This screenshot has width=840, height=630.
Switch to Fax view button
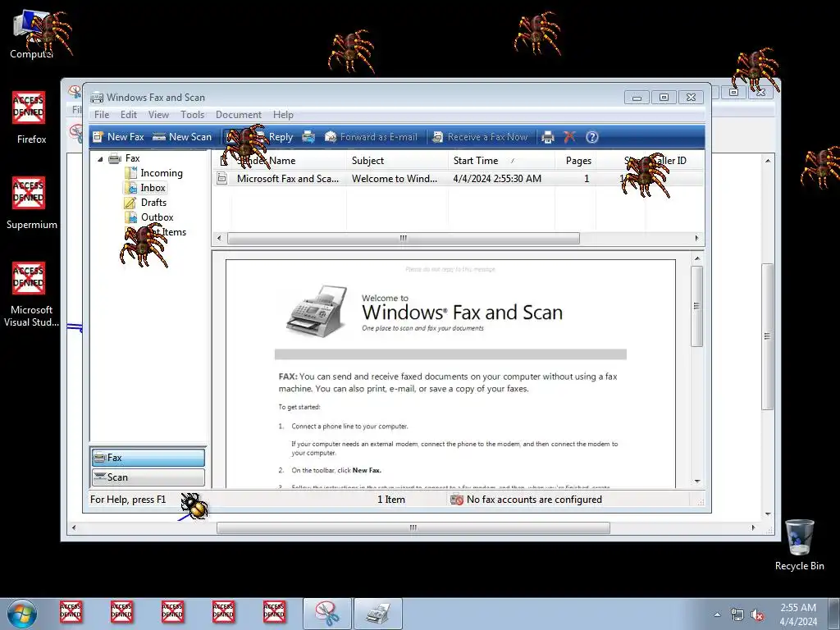pyautogui.click(x=148, y=458)
